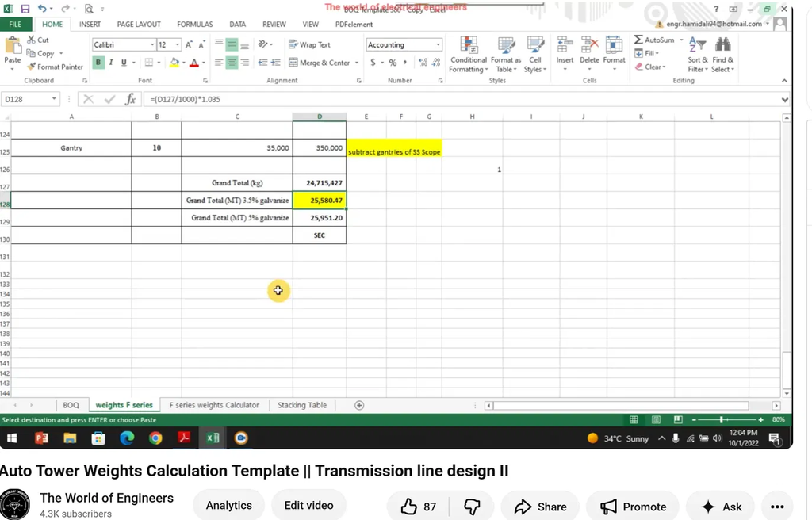Open Format as Table gallery
Image resolution: width=812 pixels, height=520 pixels.
[506, 55]
